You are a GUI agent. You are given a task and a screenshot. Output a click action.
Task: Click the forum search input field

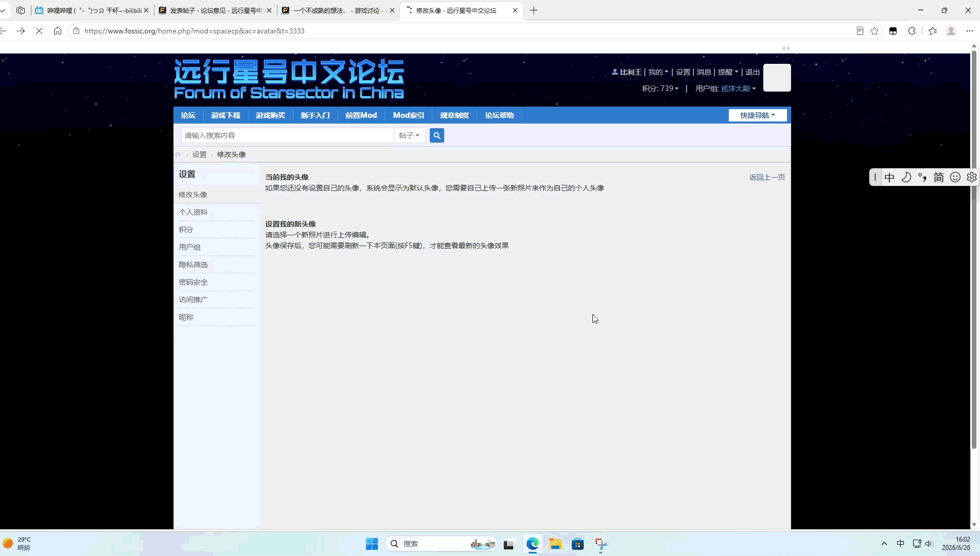tap(287, 135)
